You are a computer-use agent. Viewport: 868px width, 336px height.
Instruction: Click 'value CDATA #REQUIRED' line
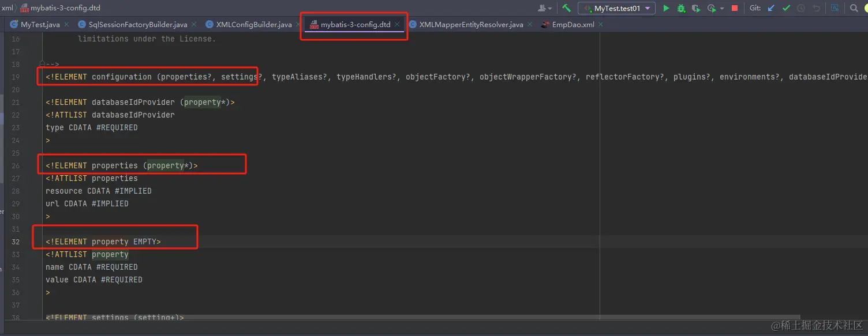tap(94, 280)
